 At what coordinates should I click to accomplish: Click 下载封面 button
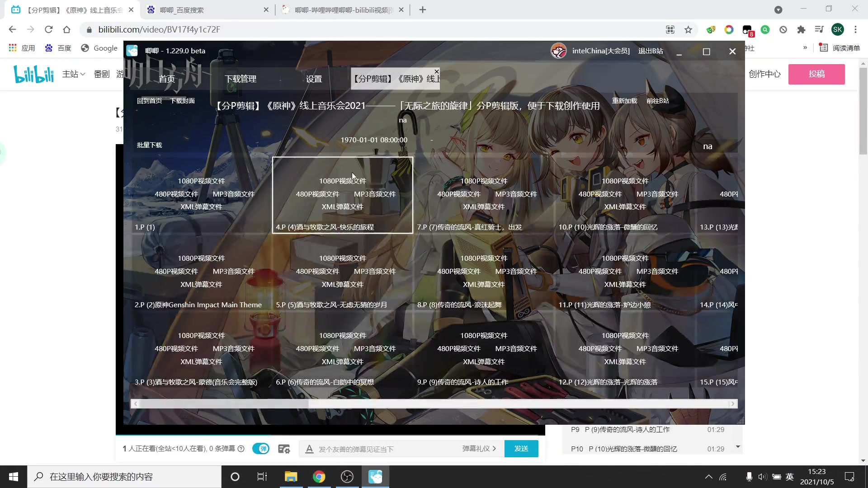[183, 101]
